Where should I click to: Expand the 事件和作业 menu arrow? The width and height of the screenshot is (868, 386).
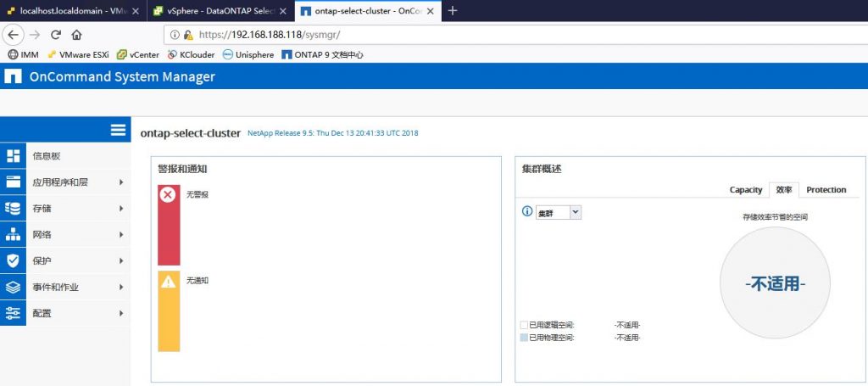pos(121,287)
